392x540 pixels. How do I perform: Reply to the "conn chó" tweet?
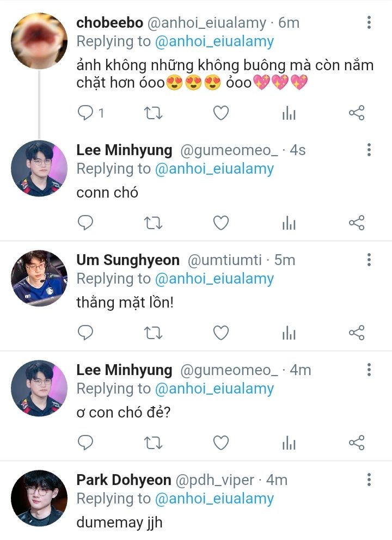[85, 223]
